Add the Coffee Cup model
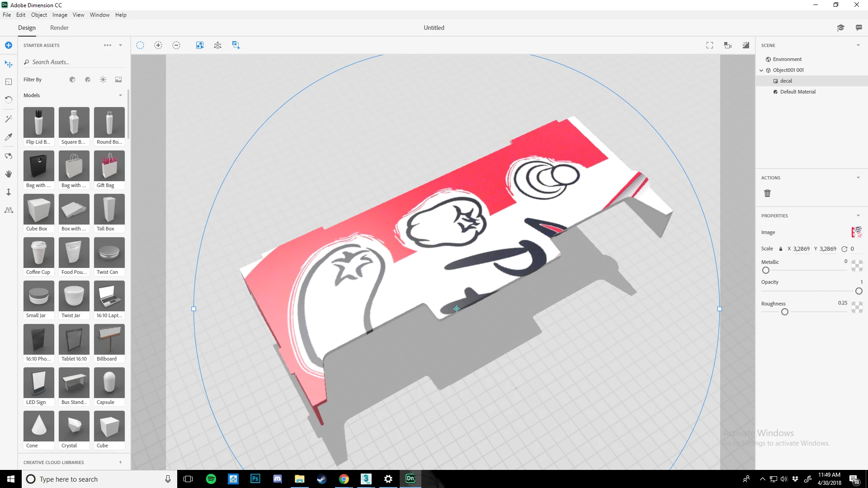The height and width of the screenshot is (488, 868). click(x=38, y=253)
